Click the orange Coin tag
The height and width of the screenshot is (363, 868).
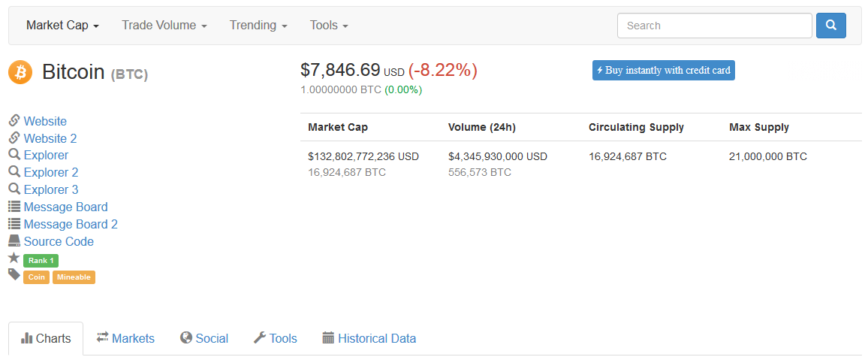[37, 277]
